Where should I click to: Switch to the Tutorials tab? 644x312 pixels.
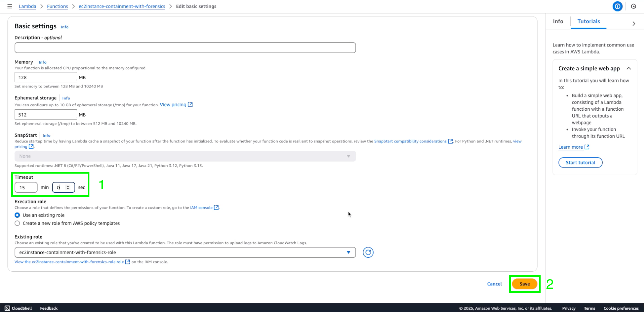point(588,21)
